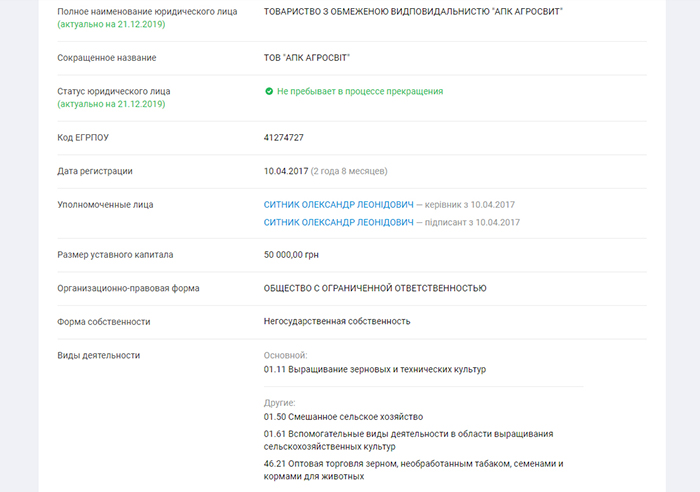Click the 'Полное наименование юридического лица' label
The height and width of the screenshot is (492, 700).
[x=147, y=12]
